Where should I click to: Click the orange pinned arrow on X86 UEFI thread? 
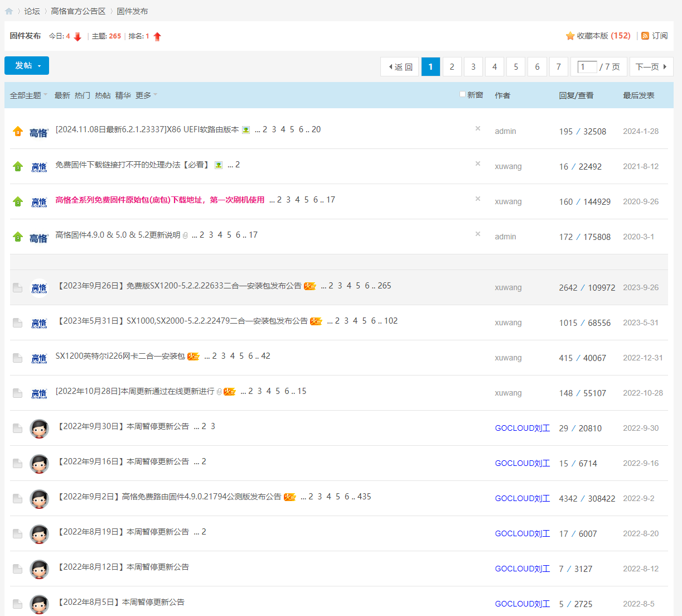point(18,131)
